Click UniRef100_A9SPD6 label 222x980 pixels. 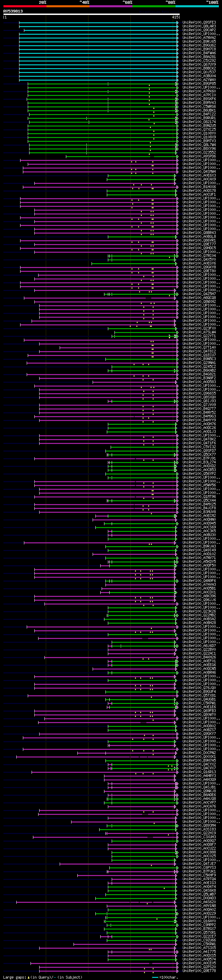tap(199, 156)
